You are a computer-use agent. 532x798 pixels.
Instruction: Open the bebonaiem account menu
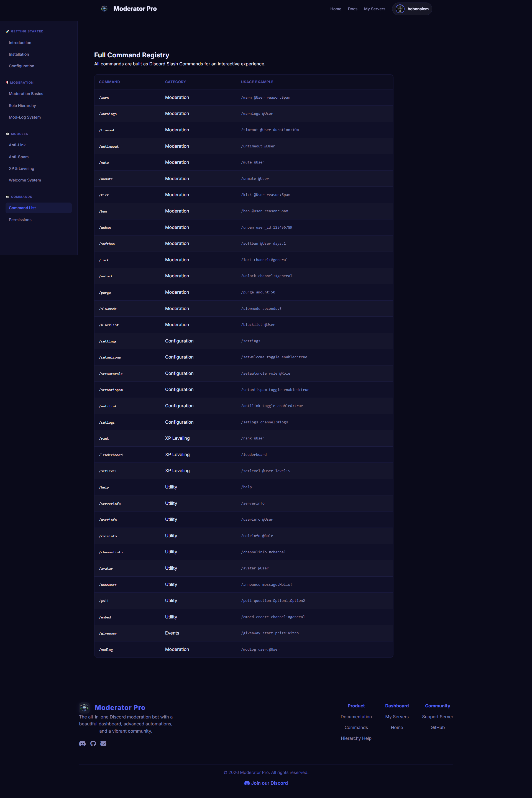(x=412, y=9)
